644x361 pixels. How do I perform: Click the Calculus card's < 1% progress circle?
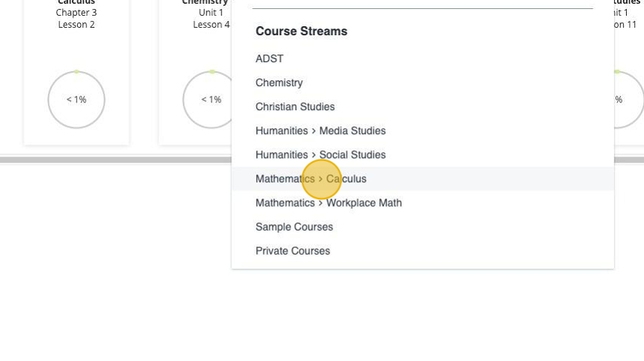click(76, 100)
